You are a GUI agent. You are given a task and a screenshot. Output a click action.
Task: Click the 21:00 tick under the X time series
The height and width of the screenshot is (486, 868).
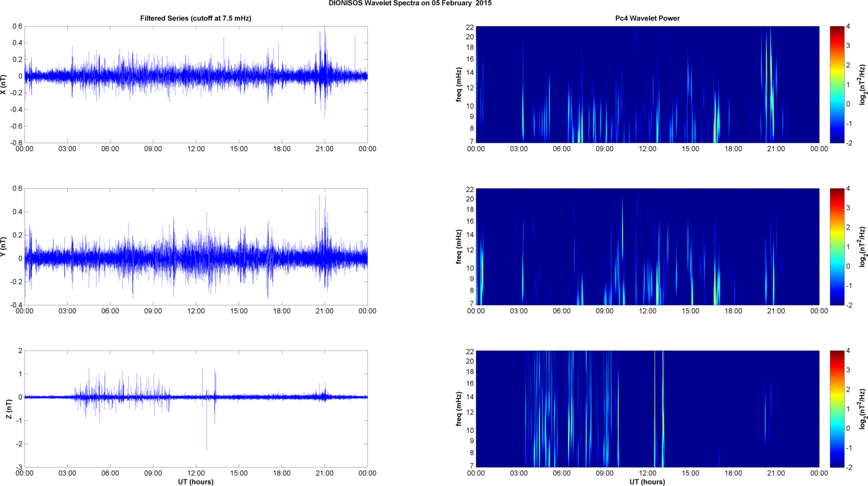click(x=324, y=149)
